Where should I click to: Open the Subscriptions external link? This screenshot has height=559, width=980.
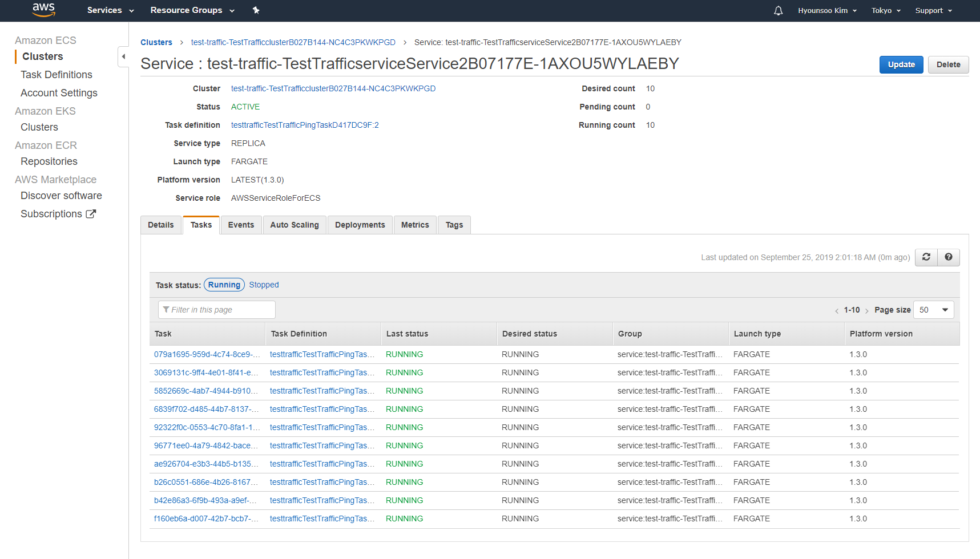click(x=58, y=214)
